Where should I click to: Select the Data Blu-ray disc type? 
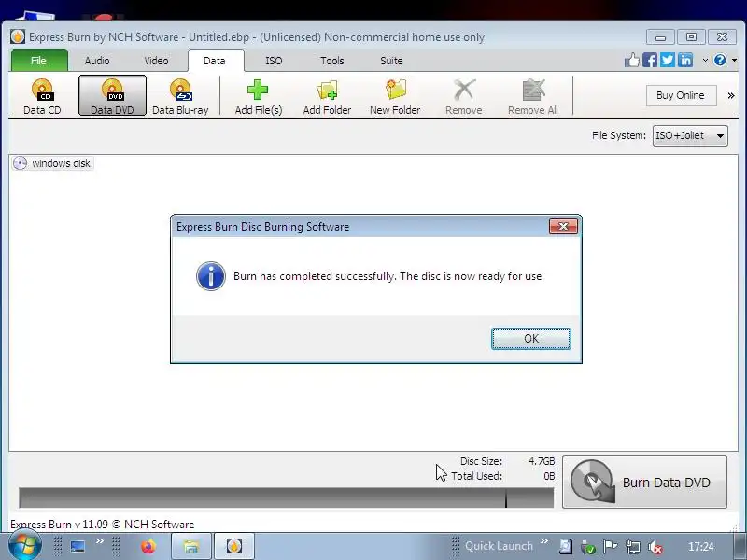click(x=180, y=97)
